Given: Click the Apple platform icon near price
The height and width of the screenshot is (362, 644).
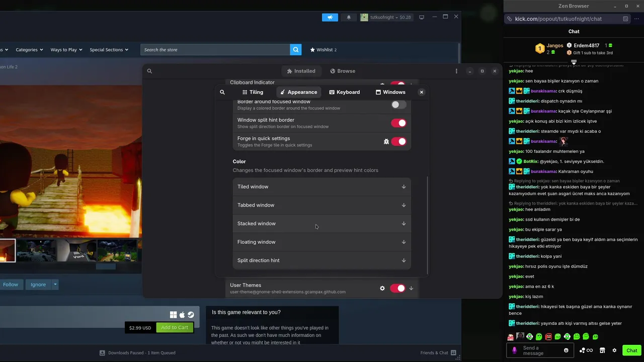Looking at the screenshot, I should [182, 315].
